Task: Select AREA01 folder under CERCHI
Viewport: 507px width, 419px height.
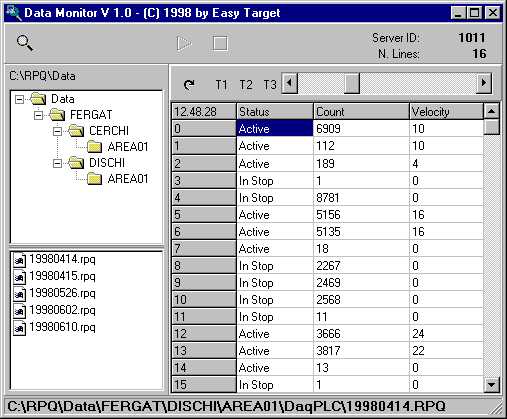Action: click(118, 147)
